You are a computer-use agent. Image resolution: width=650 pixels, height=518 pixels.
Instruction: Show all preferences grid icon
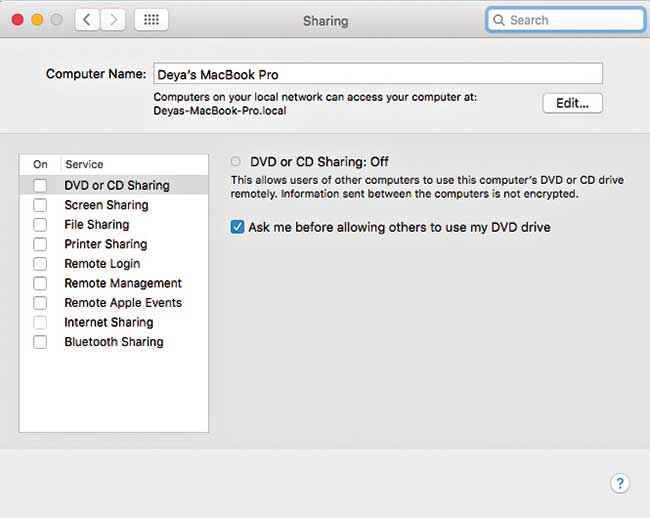point(151,19)
